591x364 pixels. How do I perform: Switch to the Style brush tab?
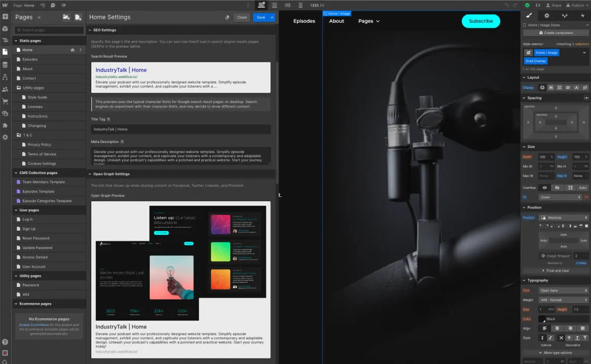tap(529, 15)
